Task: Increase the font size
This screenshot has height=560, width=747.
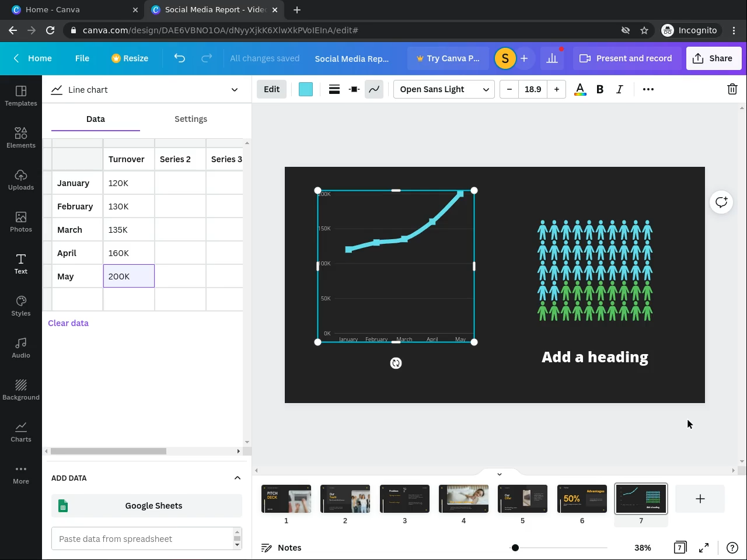Action: (x=557, y=89)
